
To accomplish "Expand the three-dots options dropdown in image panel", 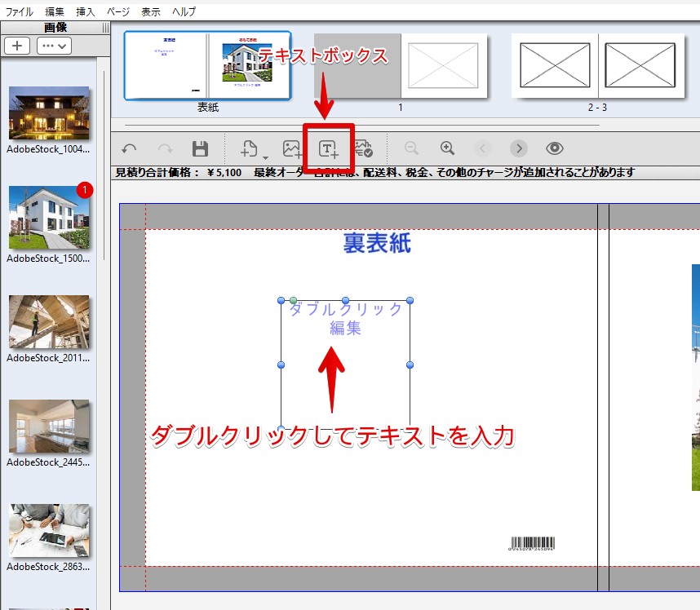I will pos(54,46).
